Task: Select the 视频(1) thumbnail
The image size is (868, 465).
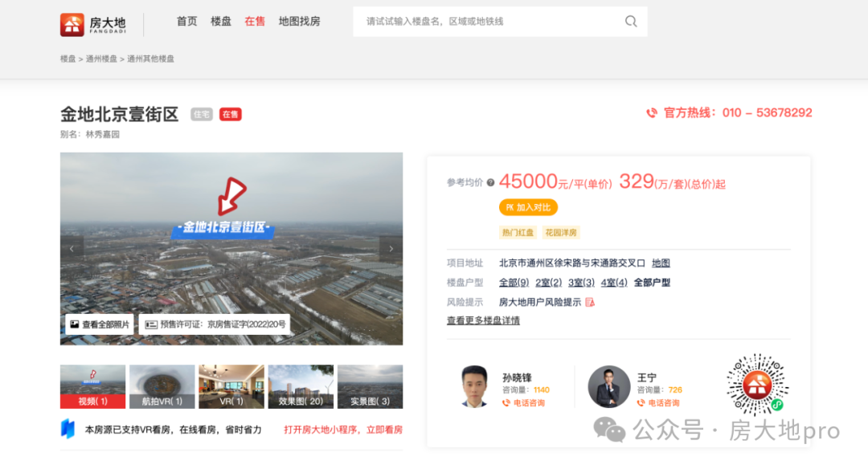Action: [92, 386]
